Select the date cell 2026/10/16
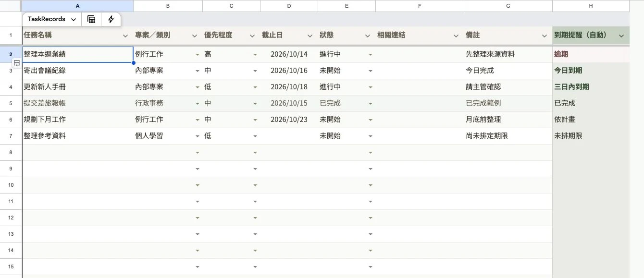This screenshot has width=644, height=278. coord(289,71)
